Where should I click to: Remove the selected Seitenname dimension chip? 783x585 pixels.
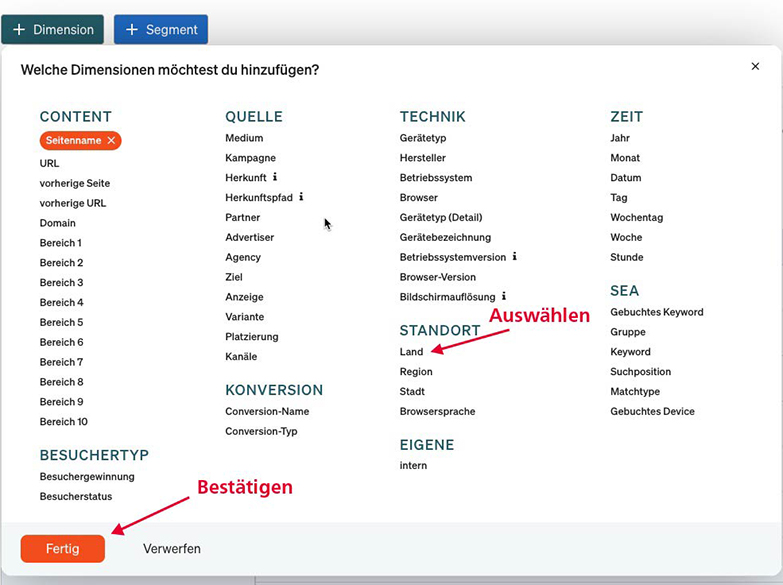(111, 140)
